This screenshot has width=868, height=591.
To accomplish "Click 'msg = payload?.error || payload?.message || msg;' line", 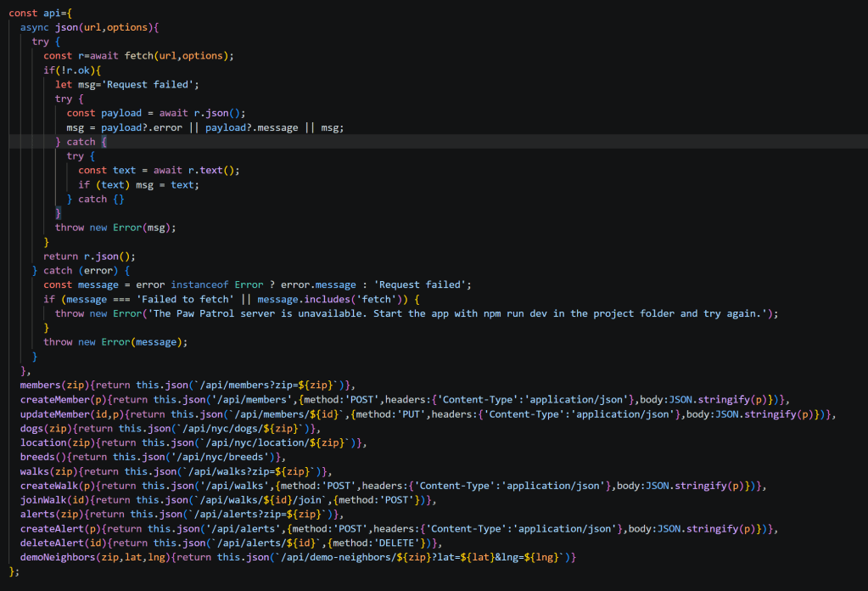I will pyautogui.click(x=205, y=127).
